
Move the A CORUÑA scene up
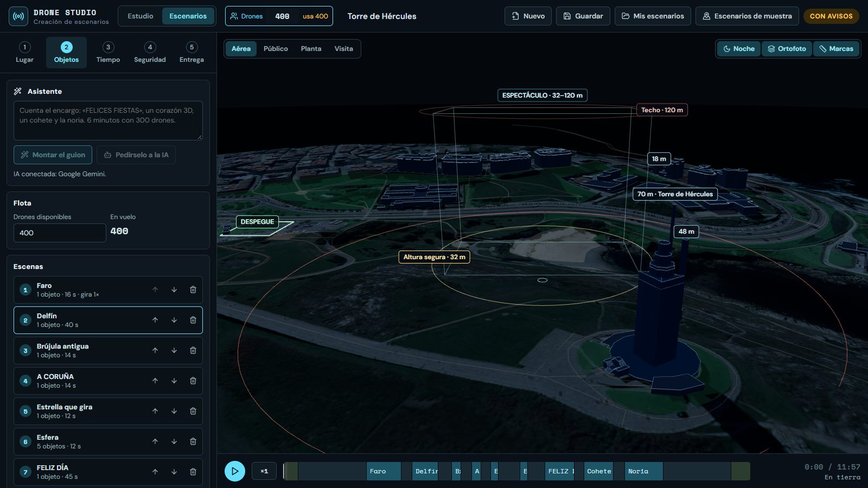[x=155, y=381]
